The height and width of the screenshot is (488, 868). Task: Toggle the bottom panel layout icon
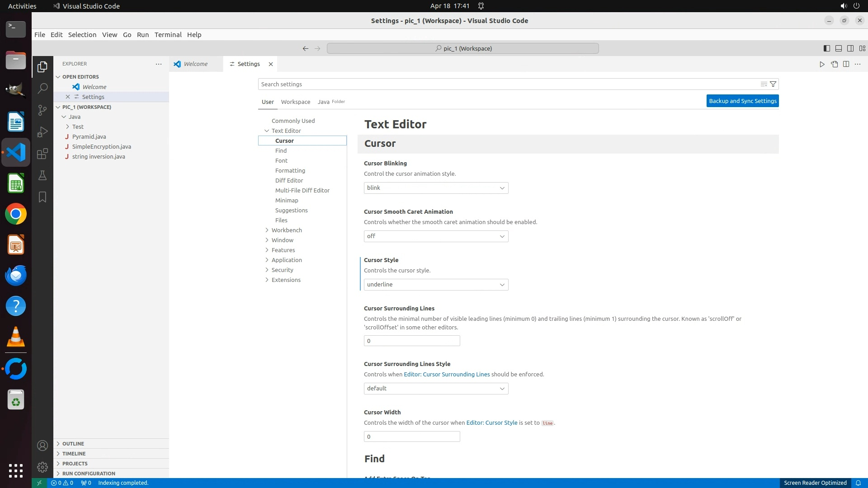coord(838,48)
